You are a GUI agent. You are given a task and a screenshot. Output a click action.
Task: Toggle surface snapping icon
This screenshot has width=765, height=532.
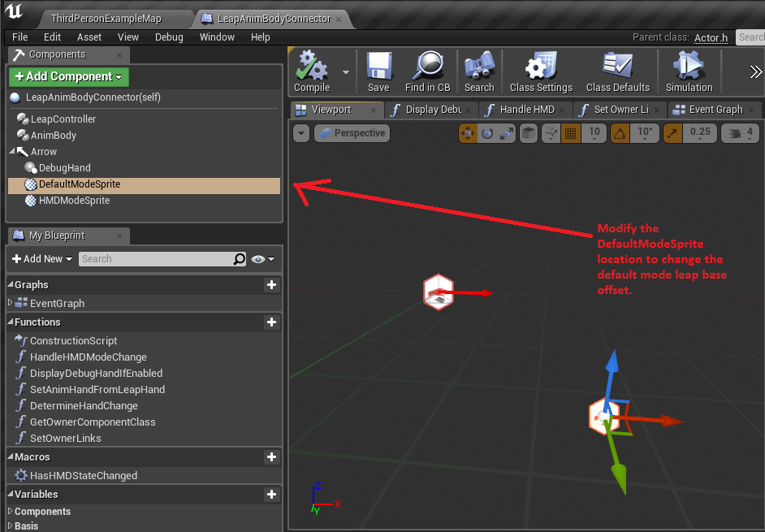point(551,133)
